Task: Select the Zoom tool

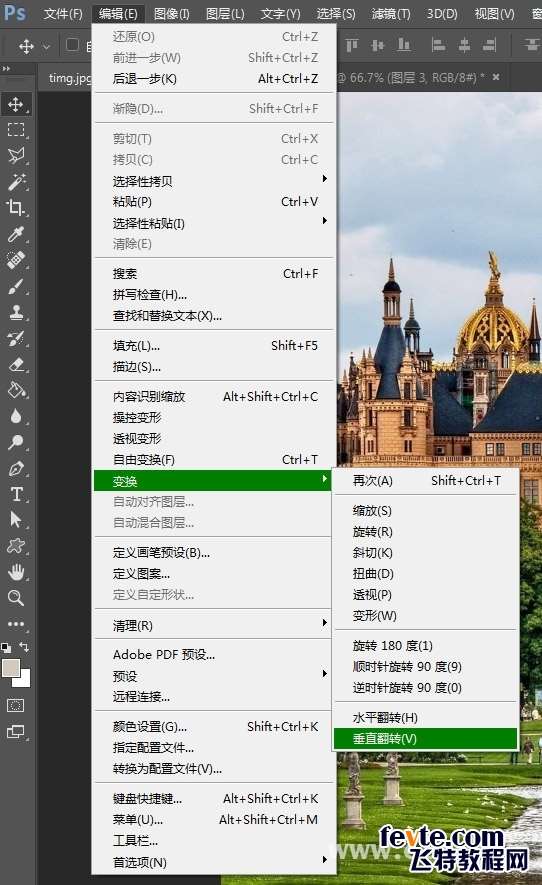Action: tap(16, 598)
